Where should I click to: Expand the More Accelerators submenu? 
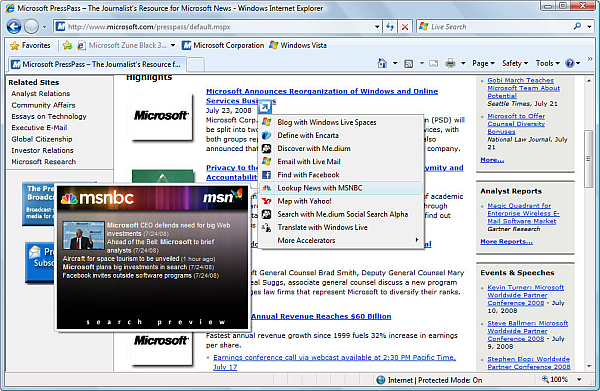coord(341,240)
